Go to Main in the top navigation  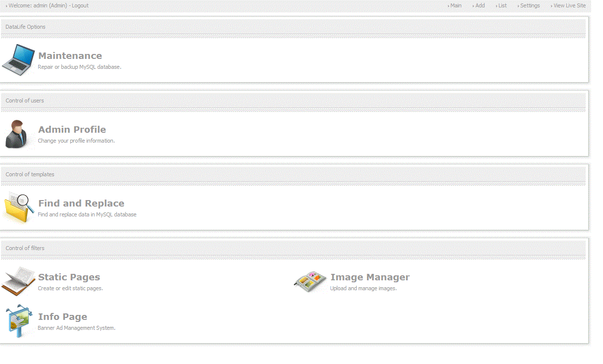click(455, 6)
